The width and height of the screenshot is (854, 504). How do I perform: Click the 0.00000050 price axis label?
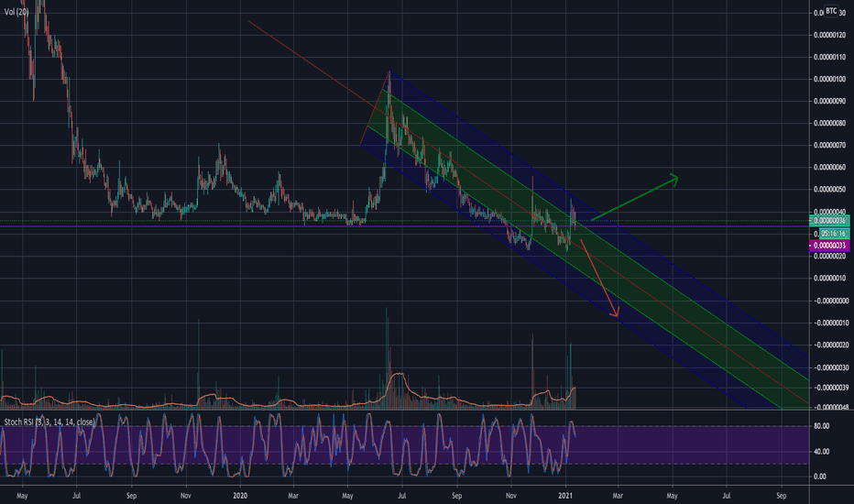830,190
